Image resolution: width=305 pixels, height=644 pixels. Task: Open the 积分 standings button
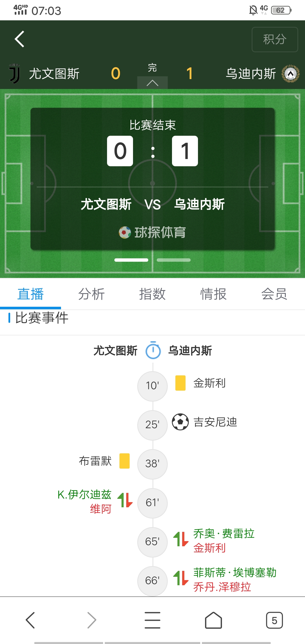coord(275,40)
